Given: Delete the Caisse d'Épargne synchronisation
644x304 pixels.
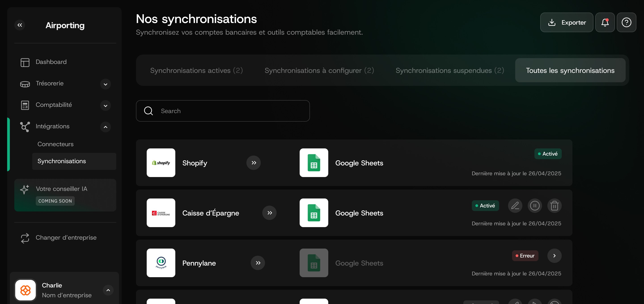Looking at the screenshot, I should click(x=554, y=206).
